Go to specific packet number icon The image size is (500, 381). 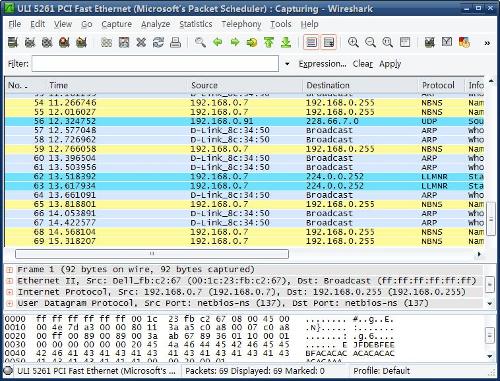252,42
